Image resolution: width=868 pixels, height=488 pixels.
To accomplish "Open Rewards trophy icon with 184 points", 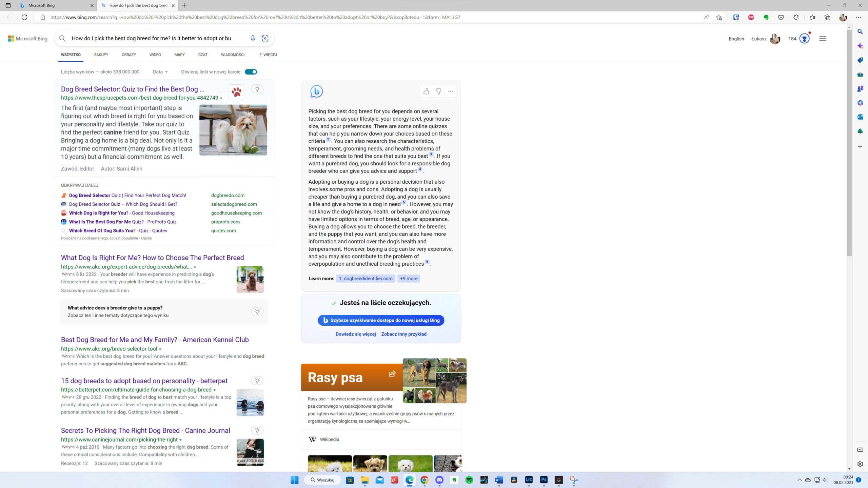I will coord(804,39).
